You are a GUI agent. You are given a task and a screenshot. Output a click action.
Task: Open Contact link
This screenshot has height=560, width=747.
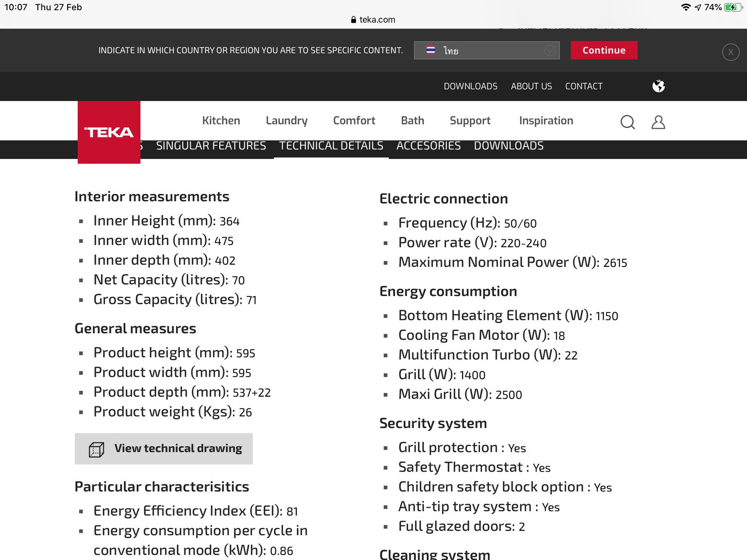[x=584, y=86]
